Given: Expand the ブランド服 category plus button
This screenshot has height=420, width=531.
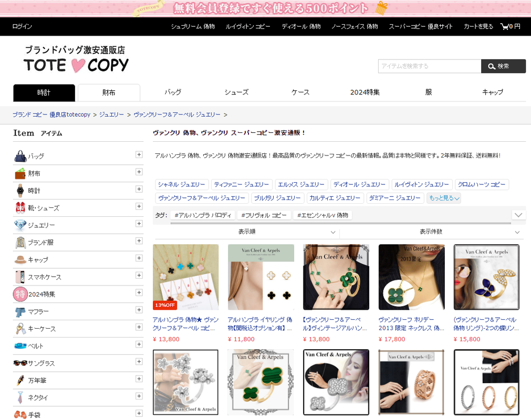Looking at the screenshot, I should pyautogui.click(x=139, y=240).
